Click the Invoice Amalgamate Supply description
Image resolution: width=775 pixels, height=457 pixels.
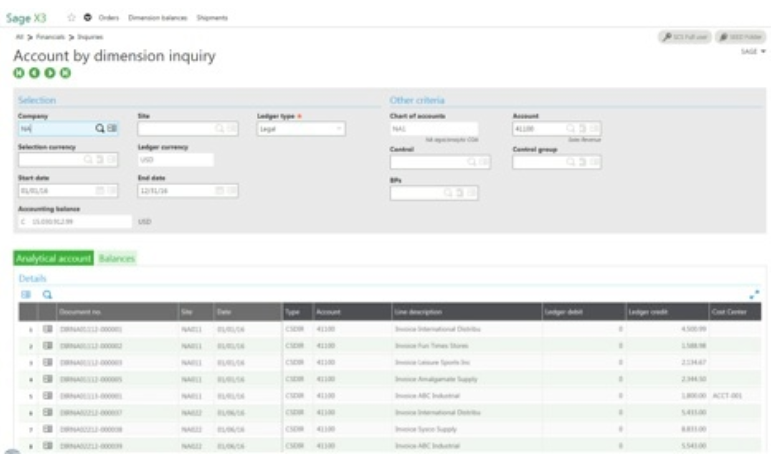click(436, 379)
